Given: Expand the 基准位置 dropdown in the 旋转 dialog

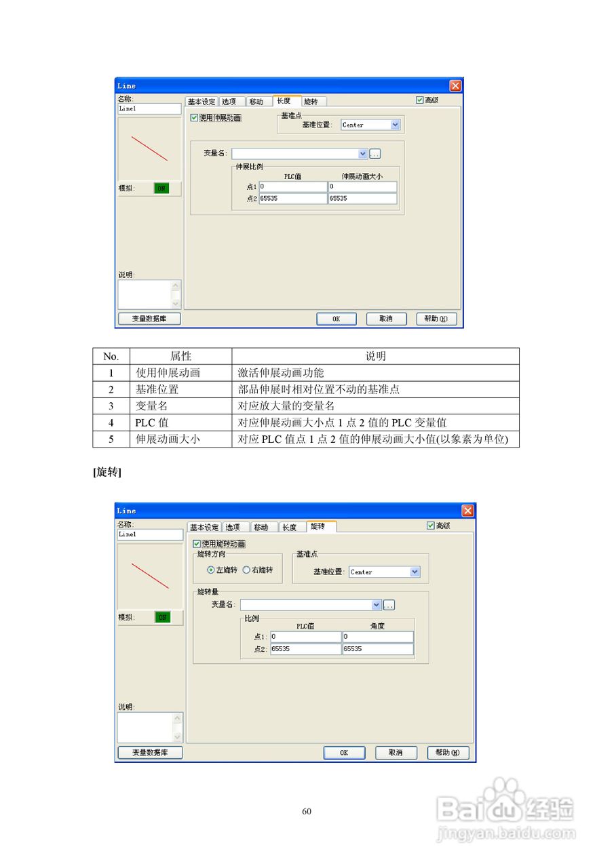Looking at the screenshot, I should pos(414,572).
